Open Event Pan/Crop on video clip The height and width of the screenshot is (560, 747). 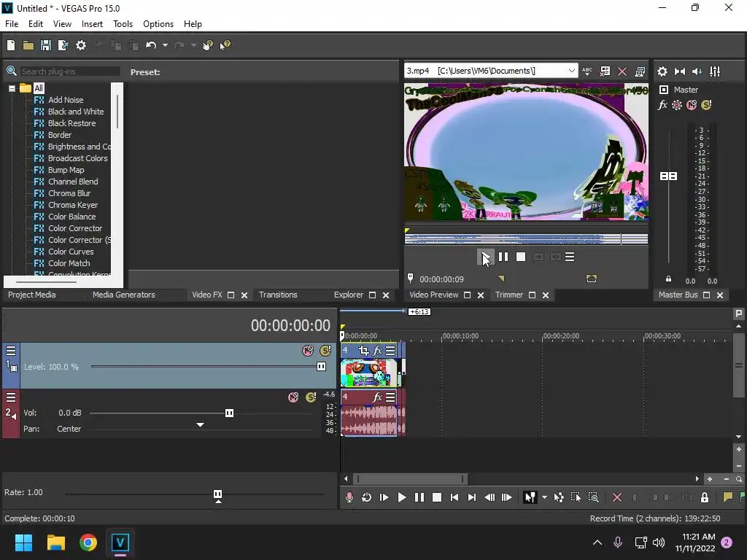[364, 351]
